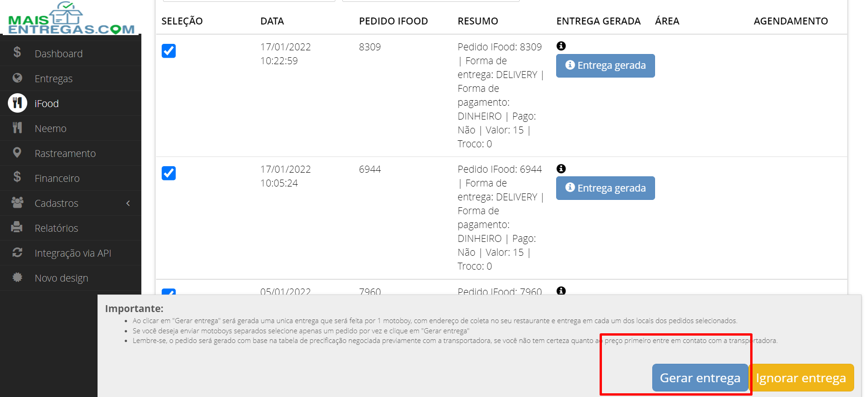Click the Cadastros users icon

tap(17, 203)
